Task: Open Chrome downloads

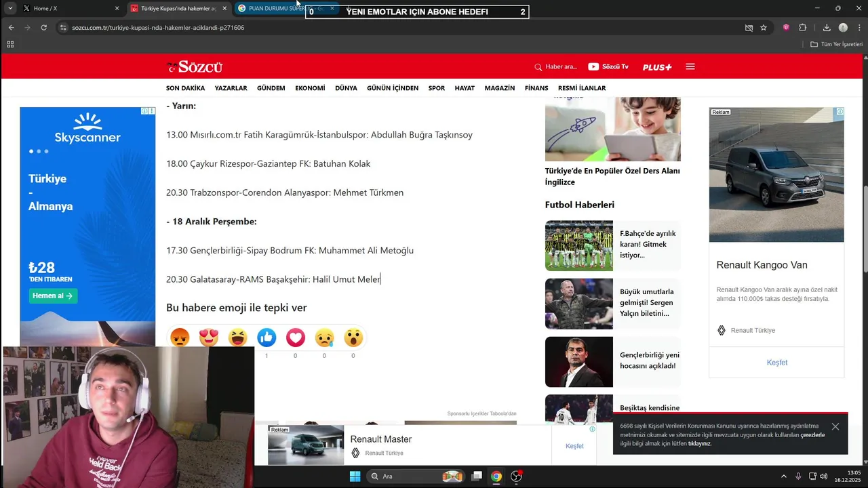Action: (827, 28)
